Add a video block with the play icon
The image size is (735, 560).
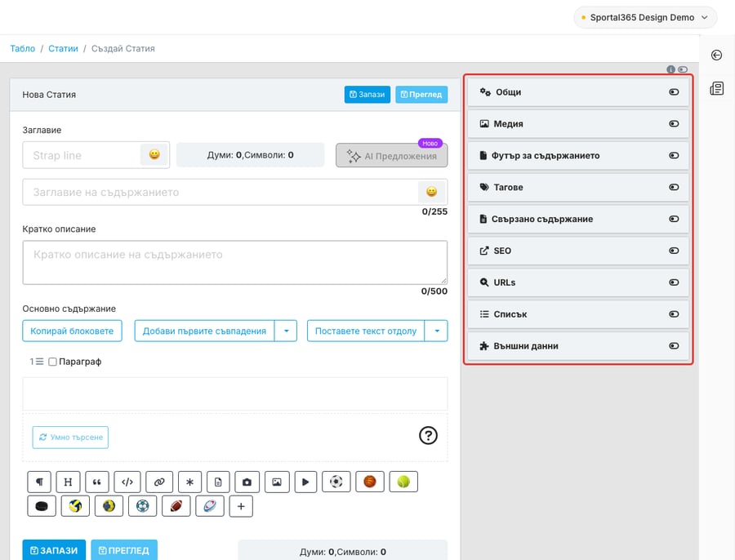tap(305, 482)
